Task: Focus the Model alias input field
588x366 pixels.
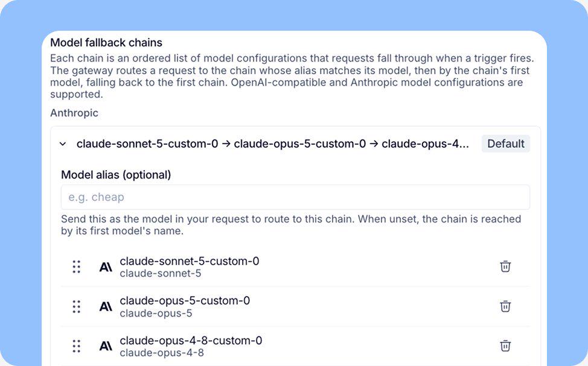Action: (x=295, y=197)
